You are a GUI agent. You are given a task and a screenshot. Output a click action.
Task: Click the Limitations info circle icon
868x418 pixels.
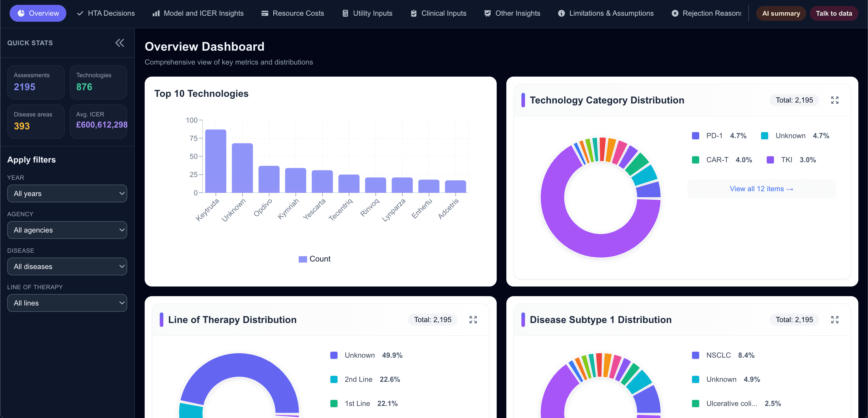pos(561,13)
